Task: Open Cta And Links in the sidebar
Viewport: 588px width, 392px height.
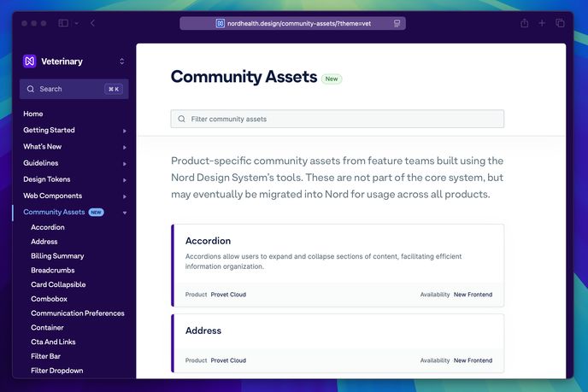Action: (53, 342)
